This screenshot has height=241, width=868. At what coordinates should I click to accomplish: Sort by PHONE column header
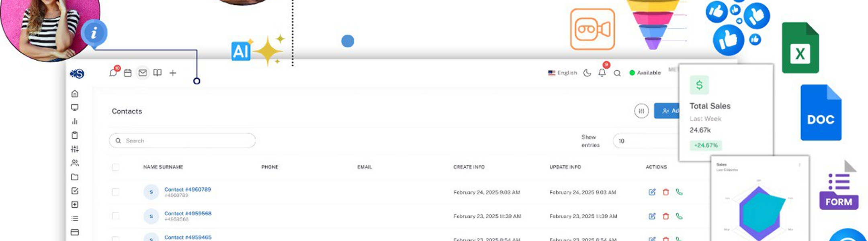[270, 167]
